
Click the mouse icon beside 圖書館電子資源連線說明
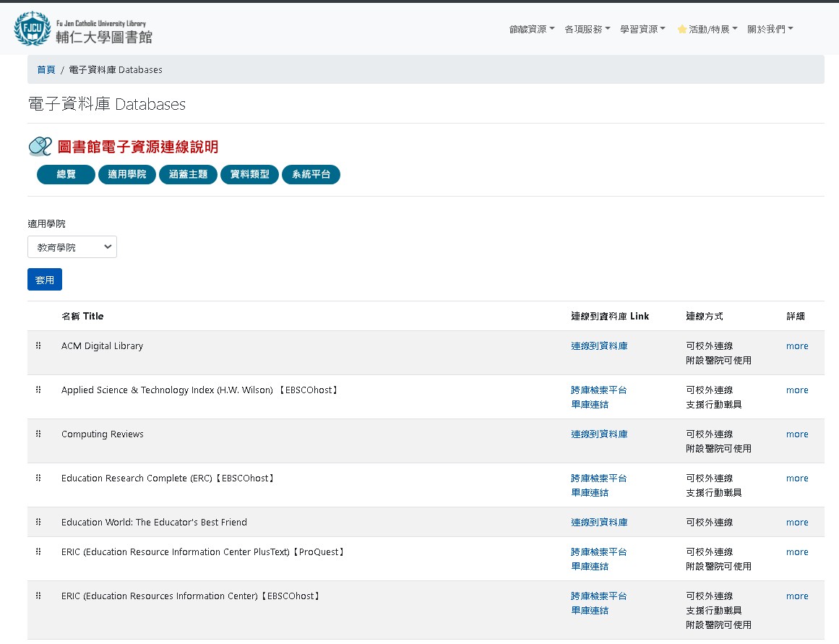coord(40,147)
